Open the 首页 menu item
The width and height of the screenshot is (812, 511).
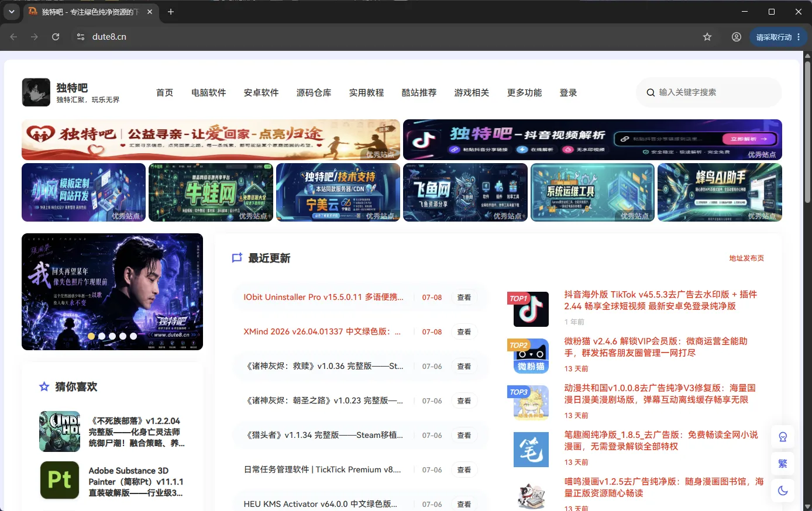[165, 92]
